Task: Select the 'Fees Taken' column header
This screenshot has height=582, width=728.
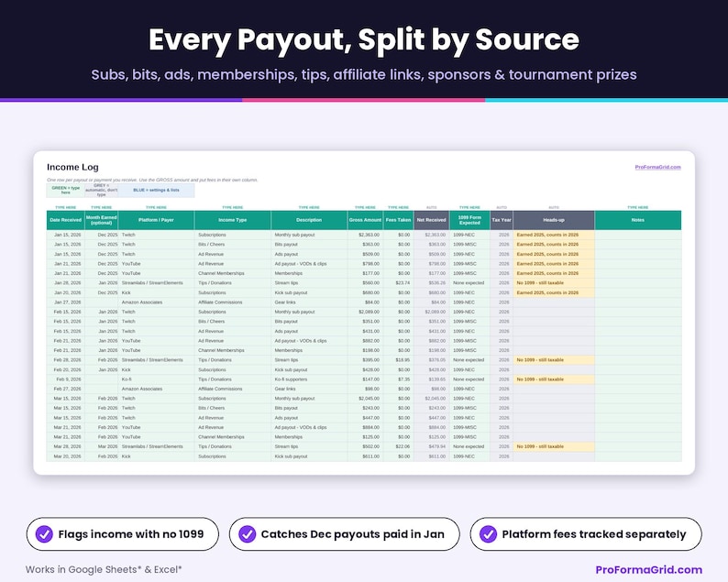Action: pos(398,220)
